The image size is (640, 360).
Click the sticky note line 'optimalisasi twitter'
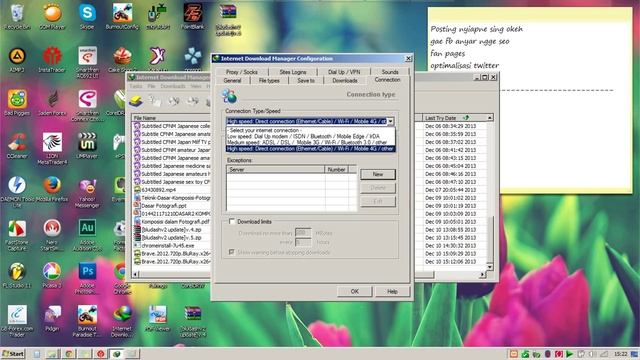point(464,65)
